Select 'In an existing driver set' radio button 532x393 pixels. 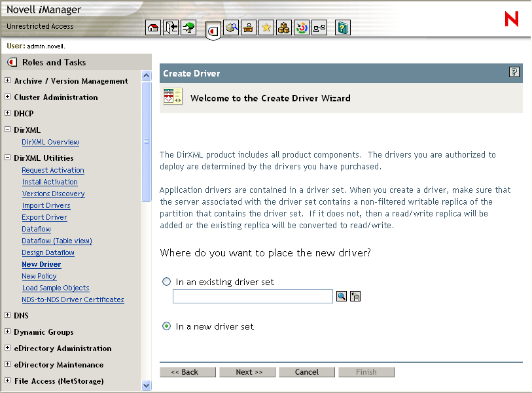coord(166,281)
